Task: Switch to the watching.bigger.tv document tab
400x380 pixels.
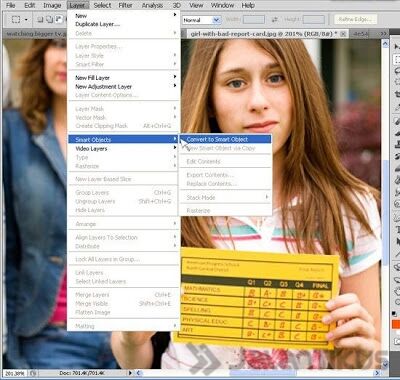Action: pos(35,34)
